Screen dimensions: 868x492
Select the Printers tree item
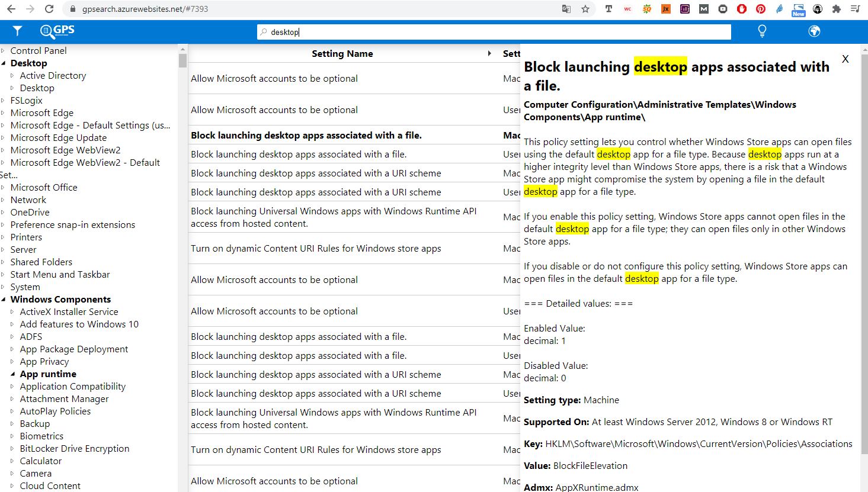click(26, 237)
